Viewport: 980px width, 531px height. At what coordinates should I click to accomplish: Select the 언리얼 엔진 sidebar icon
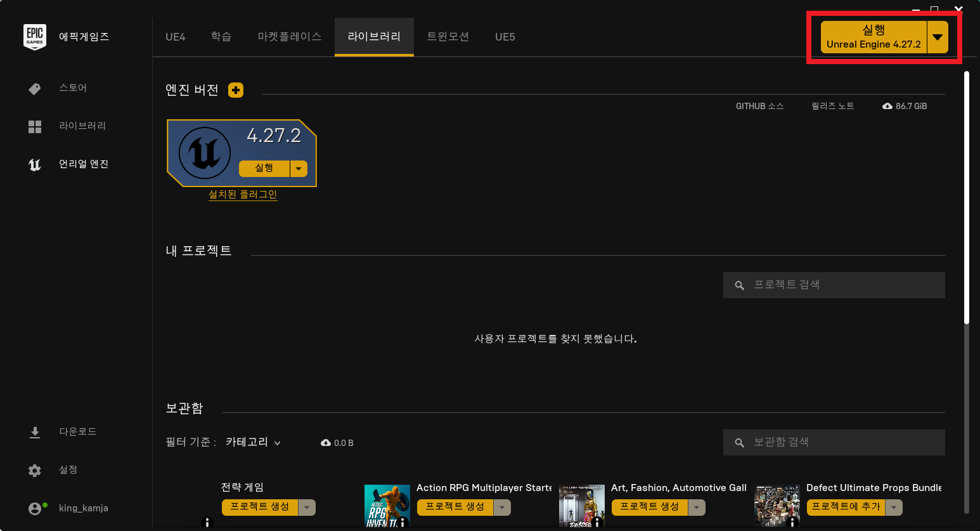pyautogui.click(x=35, y=165)
